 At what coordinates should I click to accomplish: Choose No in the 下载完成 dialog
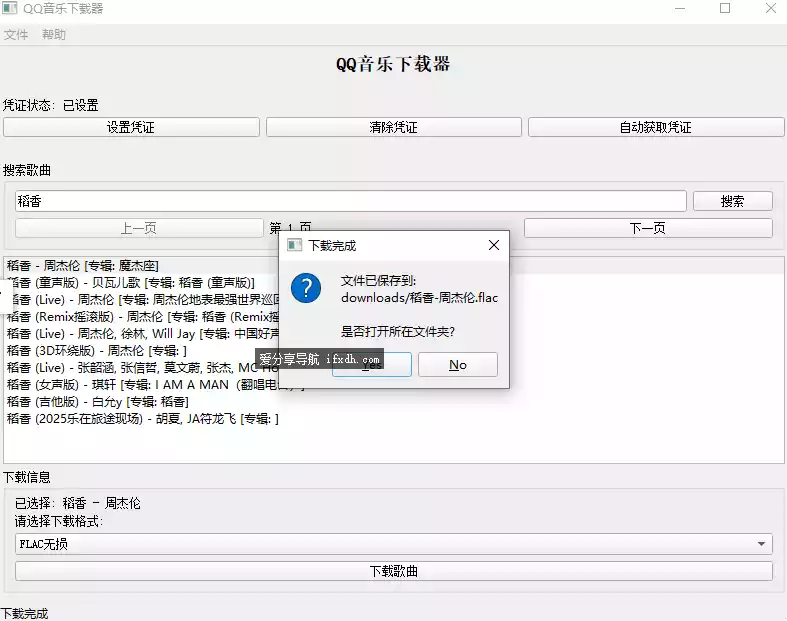tap(458, 364)
